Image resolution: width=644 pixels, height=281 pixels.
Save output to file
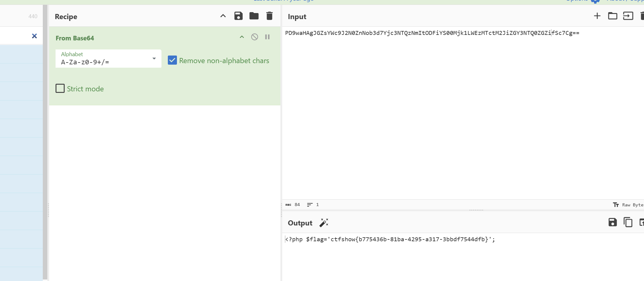point(612,222)
